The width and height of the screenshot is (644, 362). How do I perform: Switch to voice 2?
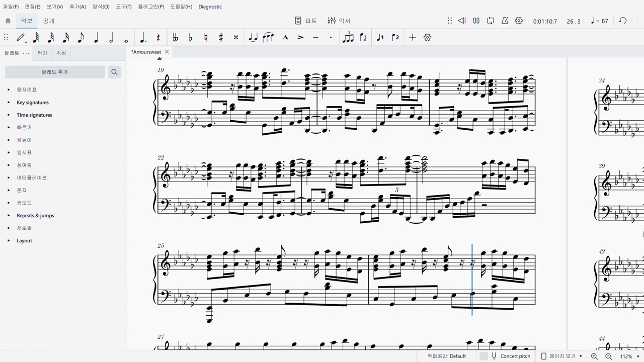[x=395, y=37]
